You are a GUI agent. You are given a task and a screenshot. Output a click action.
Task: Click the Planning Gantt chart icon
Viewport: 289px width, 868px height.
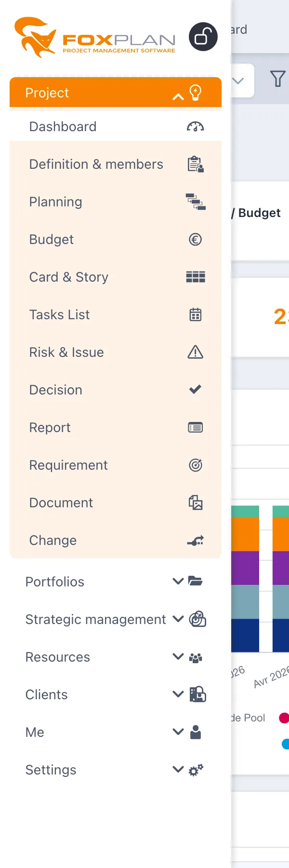pyautogui.click(x=196, y=202)
